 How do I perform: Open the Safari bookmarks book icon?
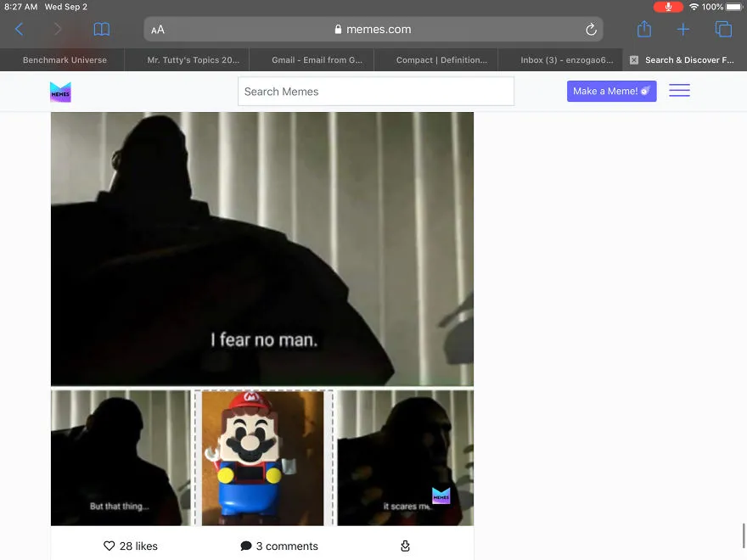tap(102, 30)
